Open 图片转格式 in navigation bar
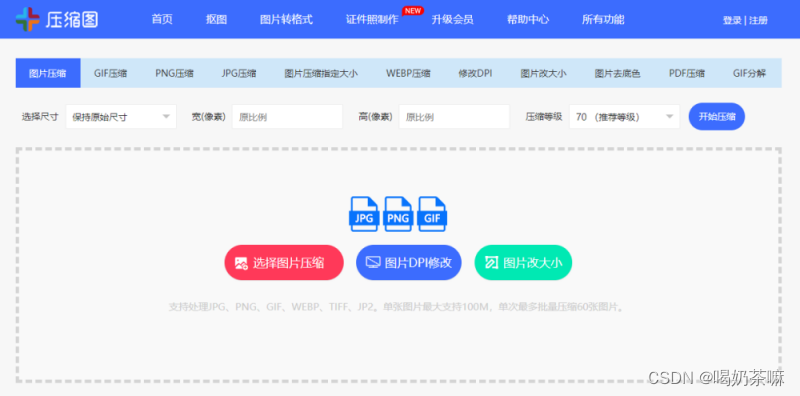800x396 pixels. coord(286,20)
